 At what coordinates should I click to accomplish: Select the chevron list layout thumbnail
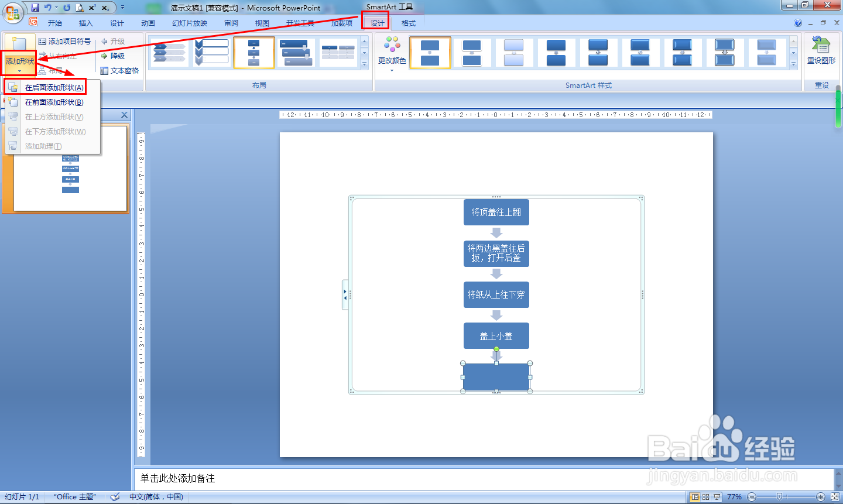click(x=211, y=53)
